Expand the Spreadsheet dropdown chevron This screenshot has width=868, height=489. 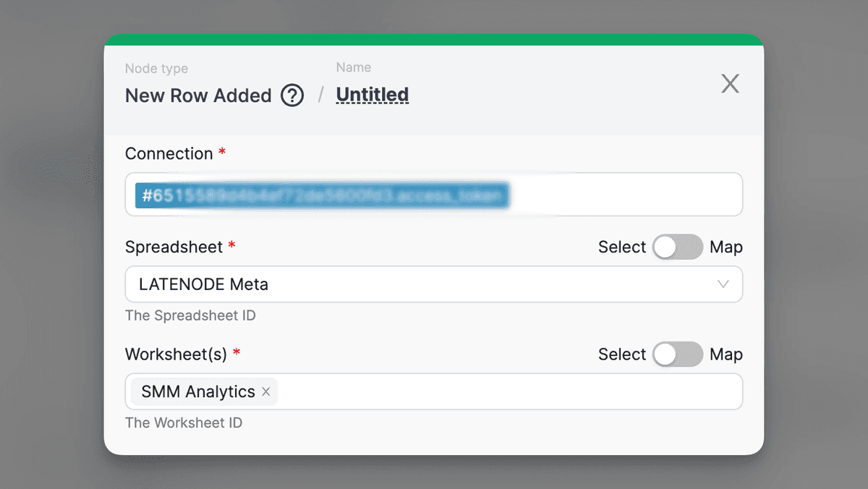click(723, 284)
